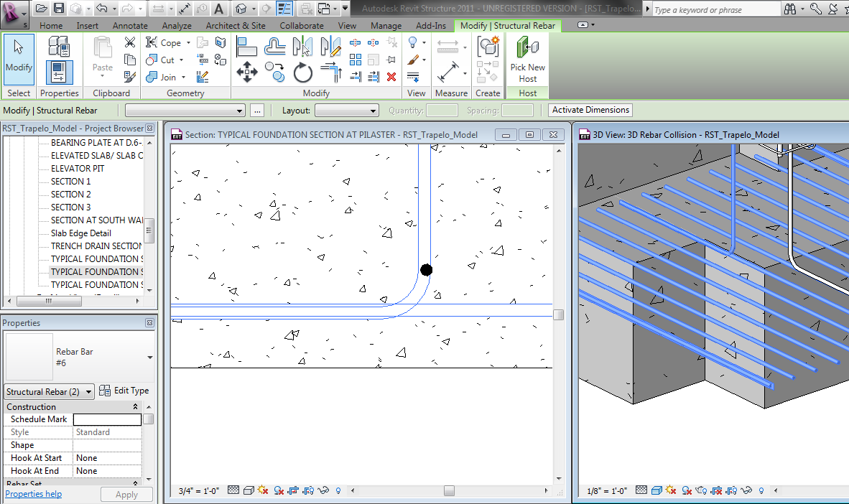Select the Copy tool in Modify panel
This screenshot has height=504, width=849.
tap(274, 72)
